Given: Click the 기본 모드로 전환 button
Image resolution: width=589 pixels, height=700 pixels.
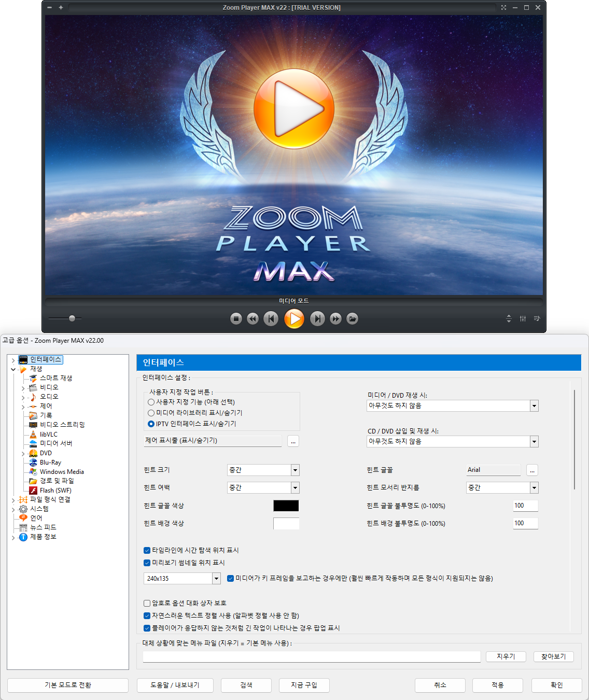Looking at the screenshot, I should pyautogui.click(x=68, y=685).
